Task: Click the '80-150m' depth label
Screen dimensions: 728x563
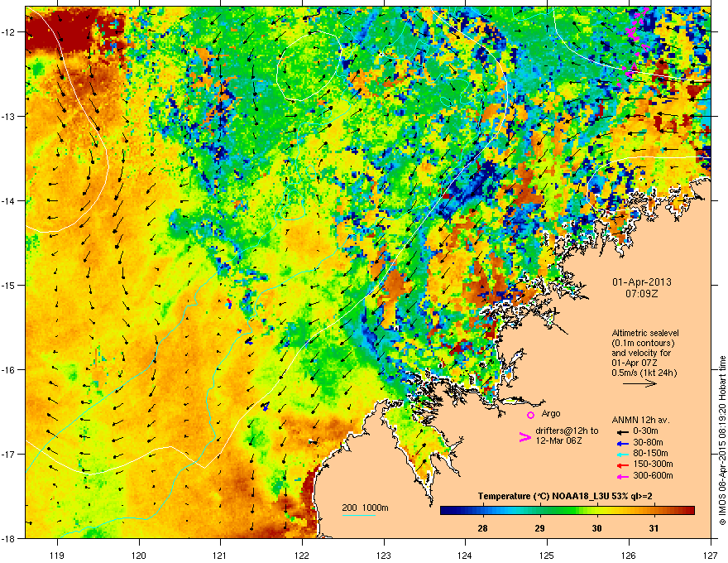Action: [x=650, y=454]
